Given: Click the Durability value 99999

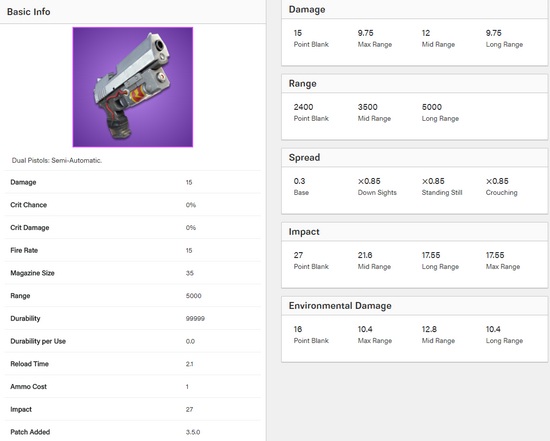Looking at the screenshot, I should coord(195,319).
